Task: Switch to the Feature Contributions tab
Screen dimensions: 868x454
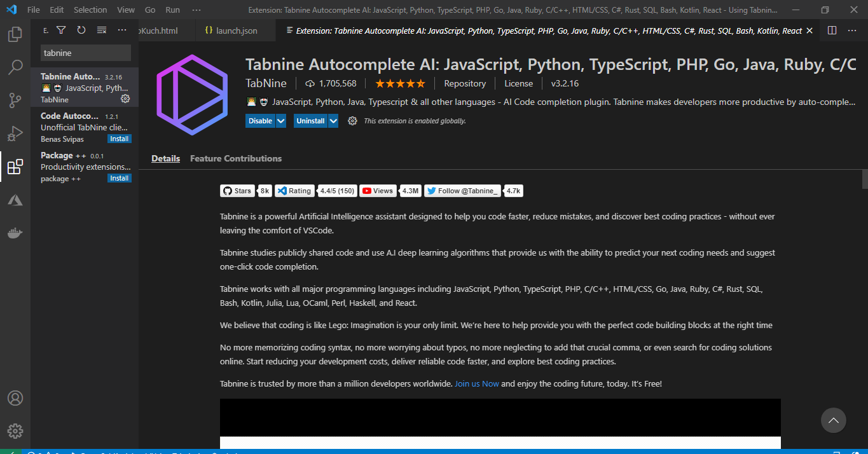Action: (x=235, y=158)
